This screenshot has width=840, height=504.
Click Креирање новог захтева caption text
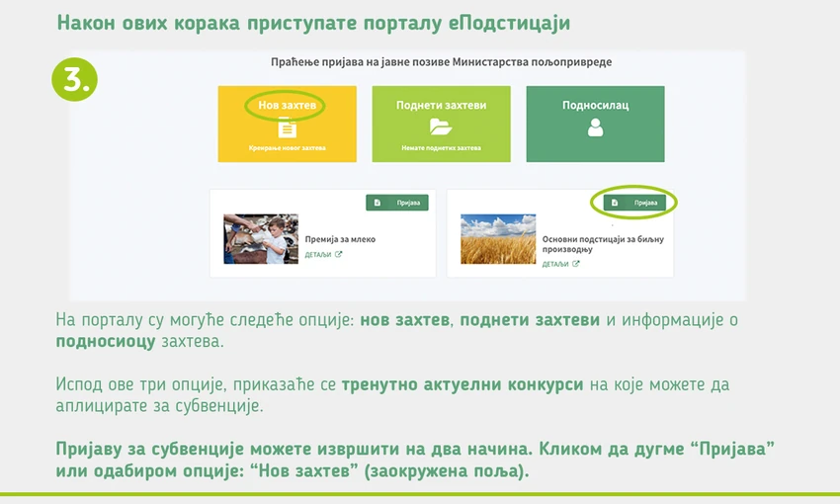click(x=288, y=148)
